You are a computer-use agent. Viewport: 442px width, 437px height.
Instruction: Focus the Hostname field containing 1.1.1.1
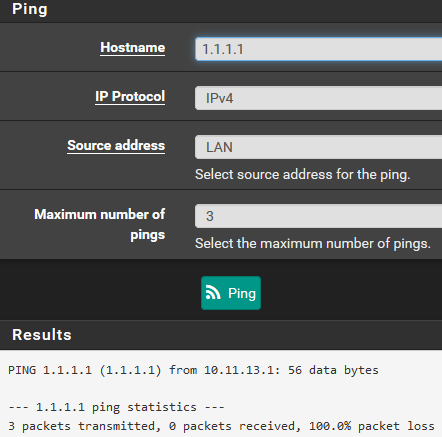tap(319, 49)
